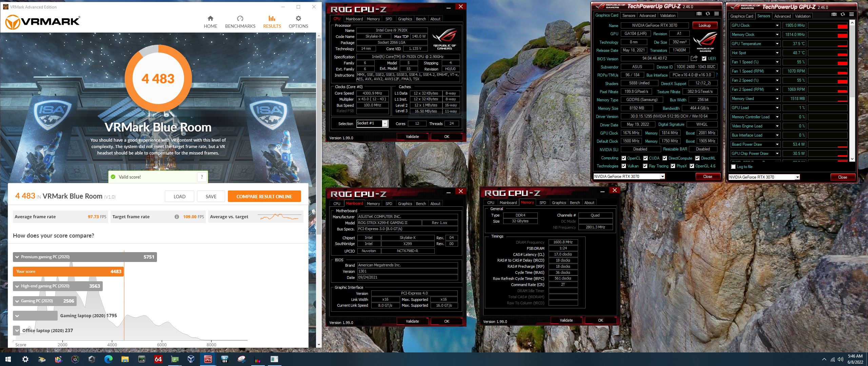Toggle the Vulkan checkbox
Image resolution: width=868 pixels, height=366 pixels.
pos(624,166)
